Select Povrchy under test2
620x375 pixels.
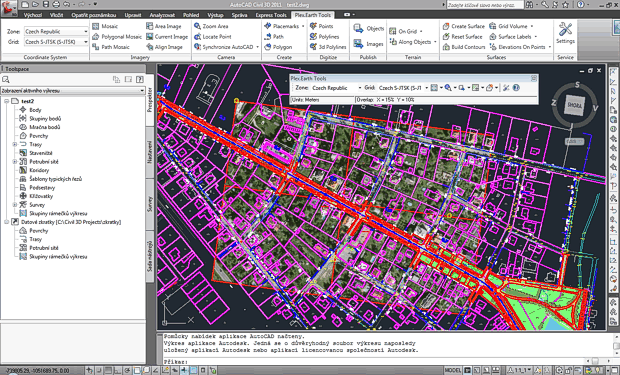tap(38, 136)
